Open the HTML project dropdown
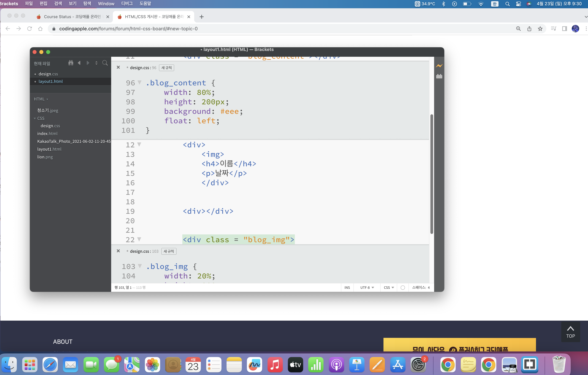 [41, 99]
